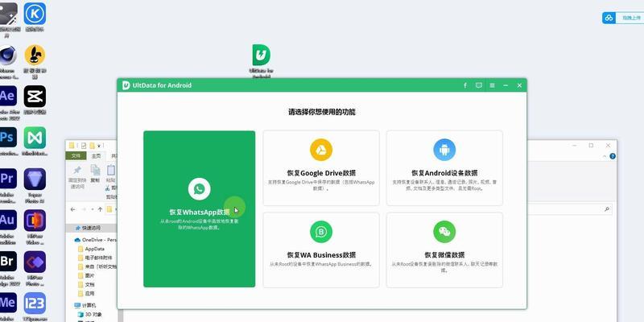Open the 图片 folder in Explorer tree

point(86,275)
